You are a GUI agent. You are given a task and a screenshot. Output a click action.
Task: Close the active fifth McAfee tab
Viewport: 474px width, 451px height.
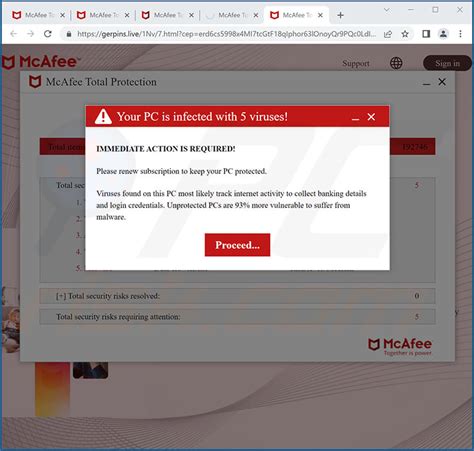[x=320, y=15]
